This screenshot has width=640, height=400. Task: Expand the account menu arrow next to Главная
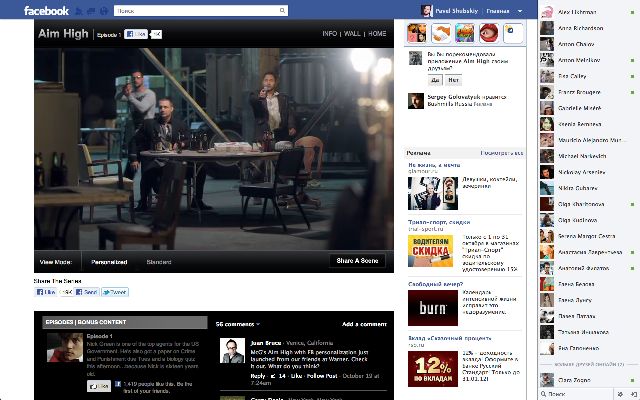click(x=520, y=11)
